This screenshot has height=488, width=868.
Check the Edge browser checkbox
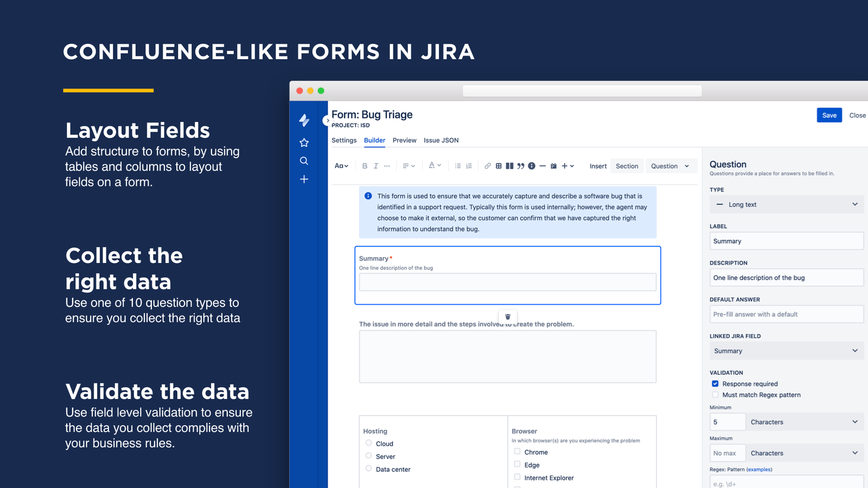tap(517, 464)
